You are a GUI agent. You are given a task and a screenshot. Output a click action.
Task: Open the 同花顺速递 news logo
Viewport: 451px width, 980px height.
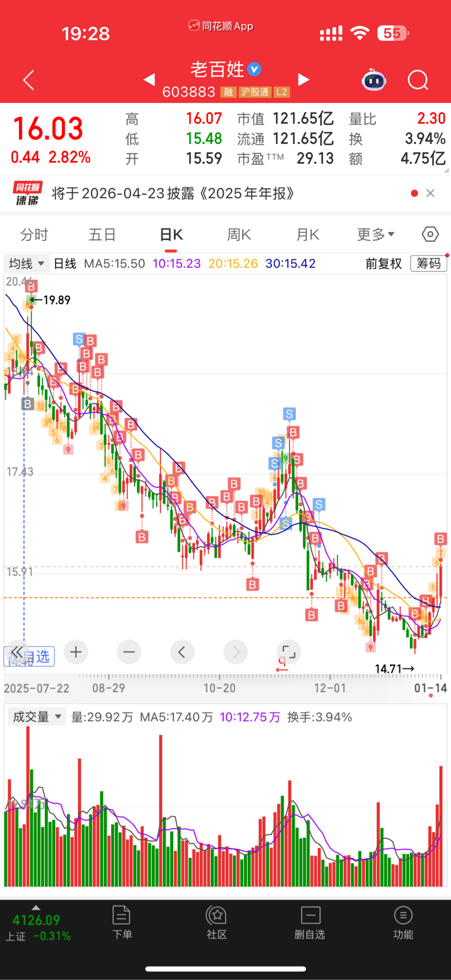[x=28, y=194]
